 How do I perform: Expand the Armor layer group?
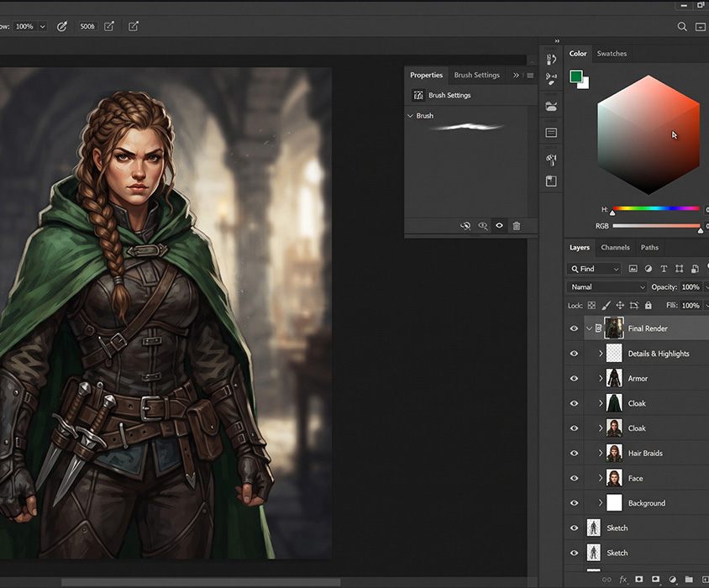click(601, 378)
